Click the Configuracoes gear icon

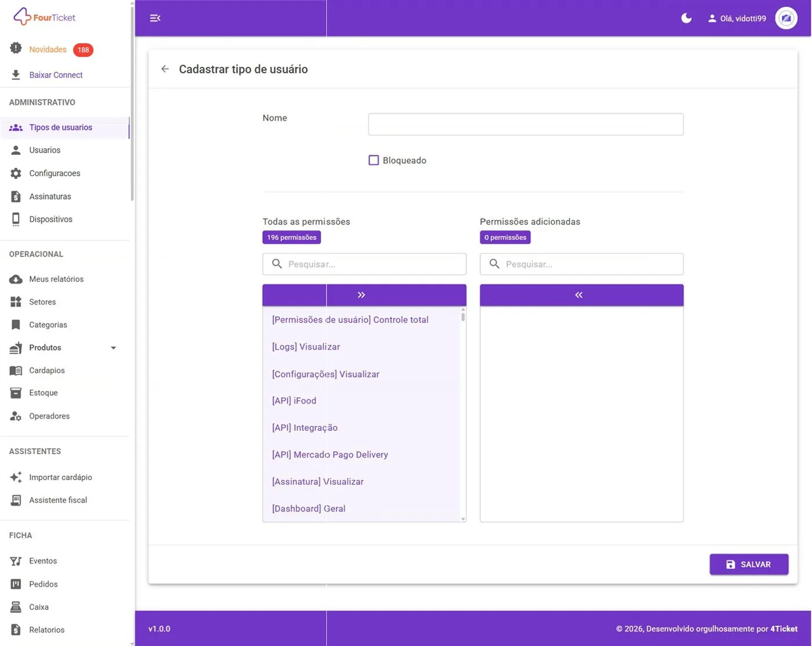[16, 173]
